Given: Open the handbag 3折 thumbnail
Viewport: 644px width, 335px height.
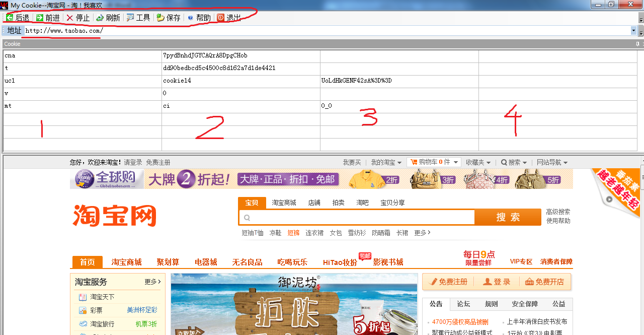Looking at the screenshot, I should click(432, 179).
